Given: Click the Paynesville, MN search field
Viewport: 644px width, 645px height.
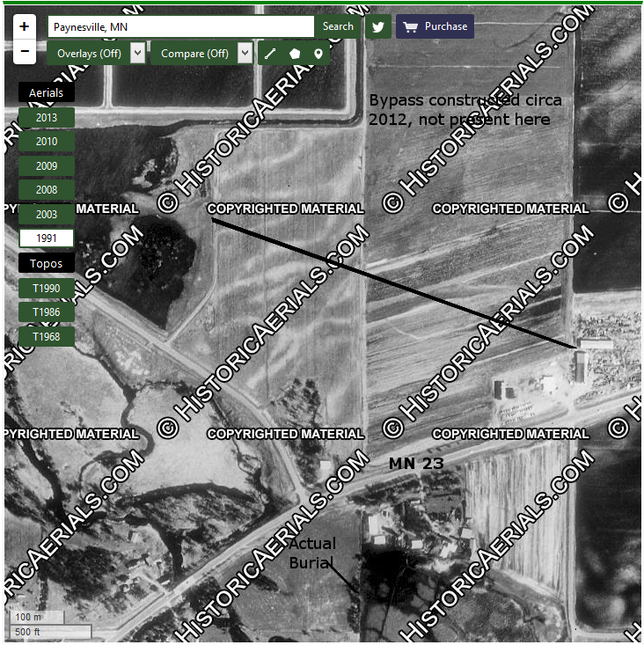Looking at the screenshot, I should (180, 26).
